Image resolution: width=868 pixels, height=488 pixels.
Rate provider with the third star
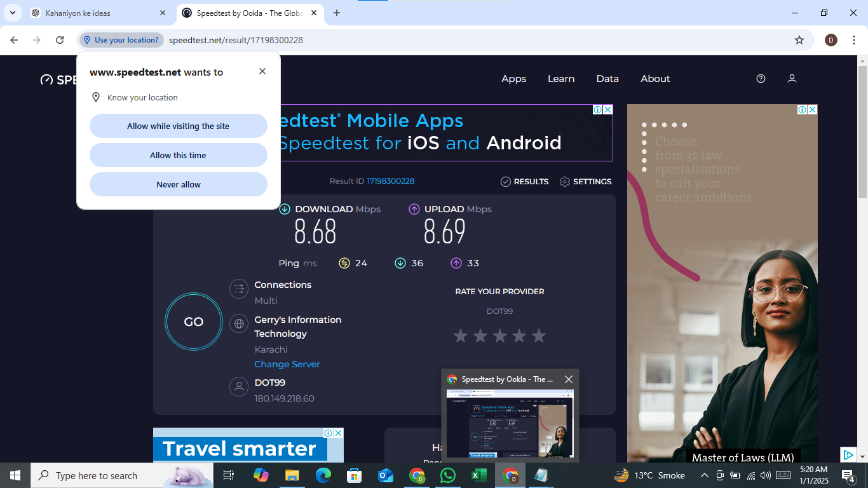(500, 335)
